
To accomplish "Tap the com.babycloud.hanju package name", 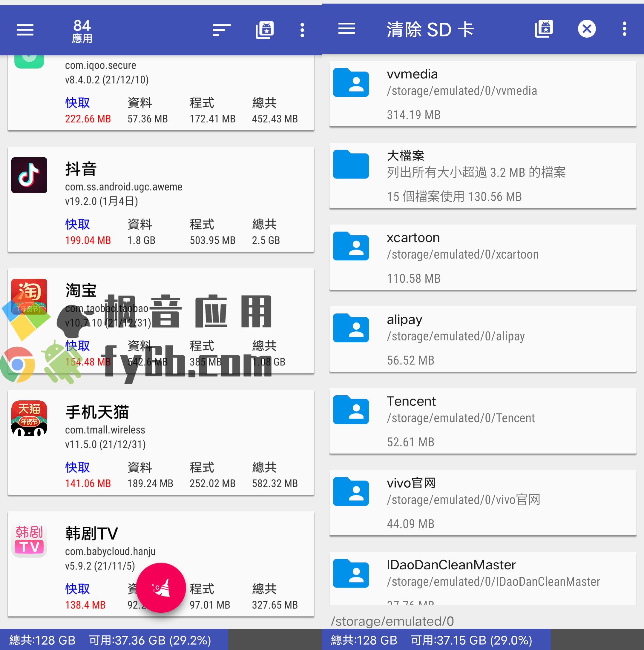I will [x=110, y=551].
